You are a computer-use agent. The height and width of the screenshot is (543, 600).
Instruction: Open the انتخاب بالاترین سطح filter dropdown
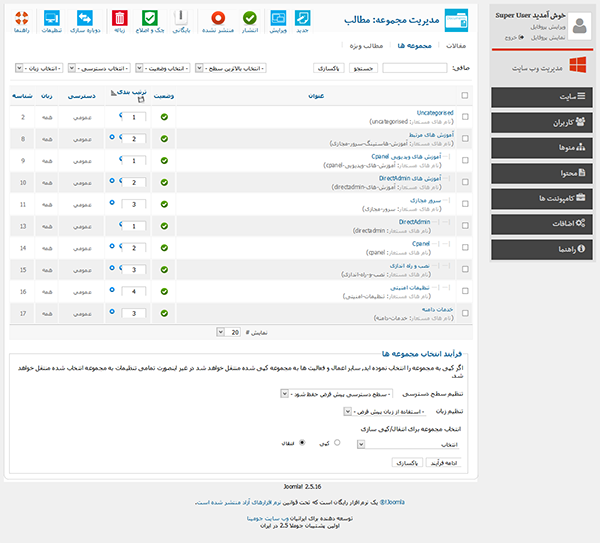point(231,68)
